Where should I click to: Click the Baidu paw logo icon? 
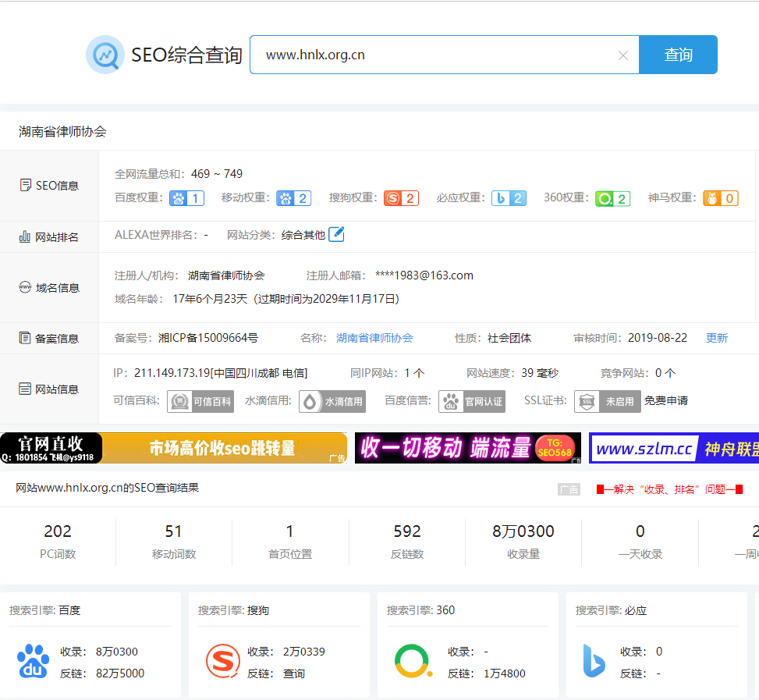coord(33,661)
